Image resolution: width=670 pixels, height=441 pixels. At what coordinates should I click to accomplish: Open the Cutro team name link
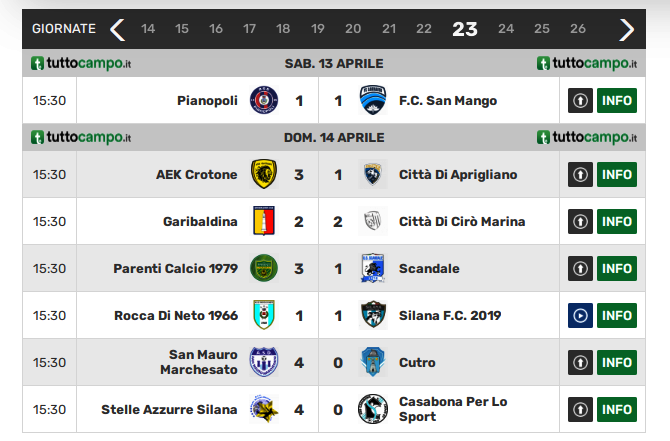pyautogui.click(x=417, y=362)
